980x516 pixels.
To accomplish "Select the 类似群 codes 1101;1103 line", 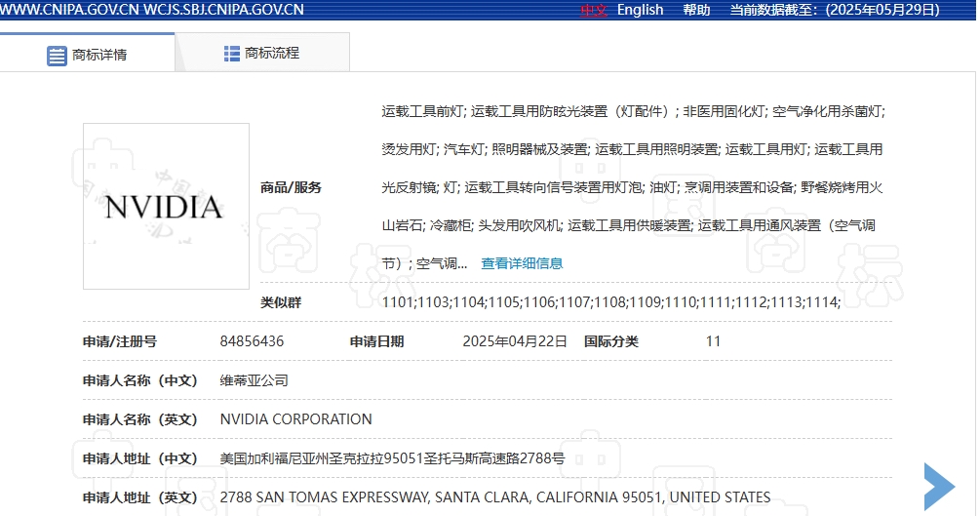I will coord(611,302).
